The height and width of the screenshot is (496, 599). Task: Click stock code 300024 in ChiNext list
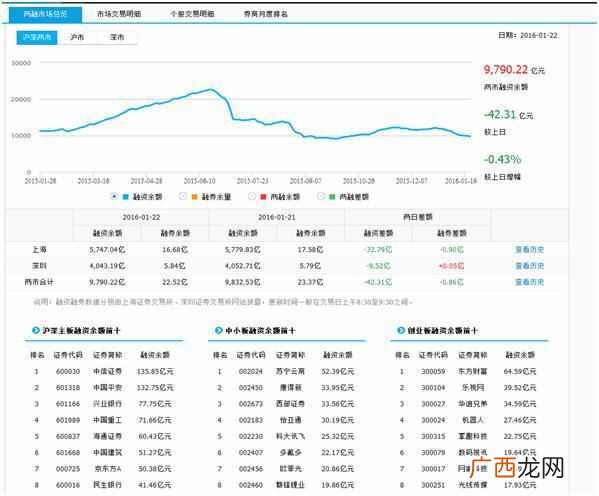tap(433, 420)
